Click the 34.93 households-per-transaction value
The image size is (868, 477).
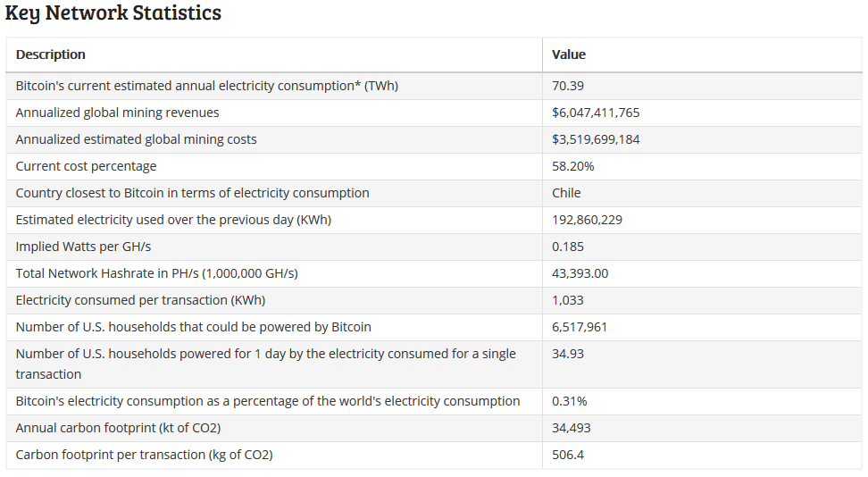pyautogui.click(x=568, y=354)
